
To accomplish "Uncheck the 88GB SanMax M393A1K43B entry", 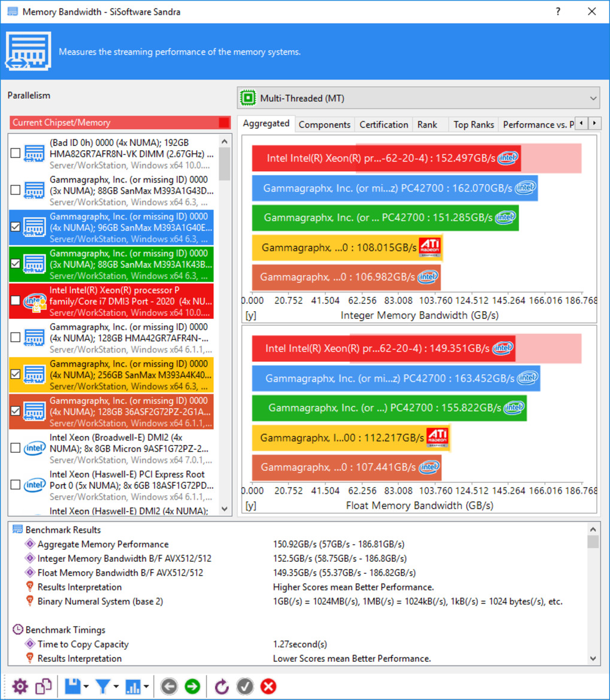I will [x=16, y=264].
